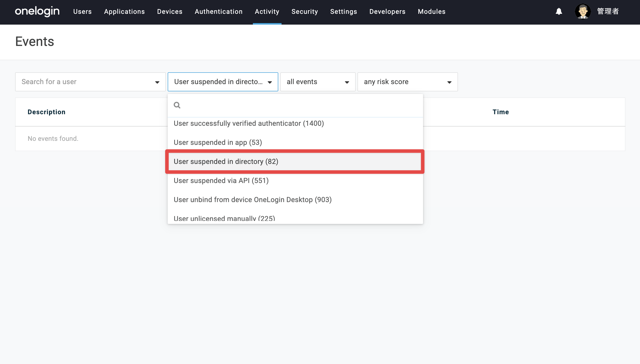640x364 pixels.
Task: Open the any risk score dropdown
Action: coord(407,82)
